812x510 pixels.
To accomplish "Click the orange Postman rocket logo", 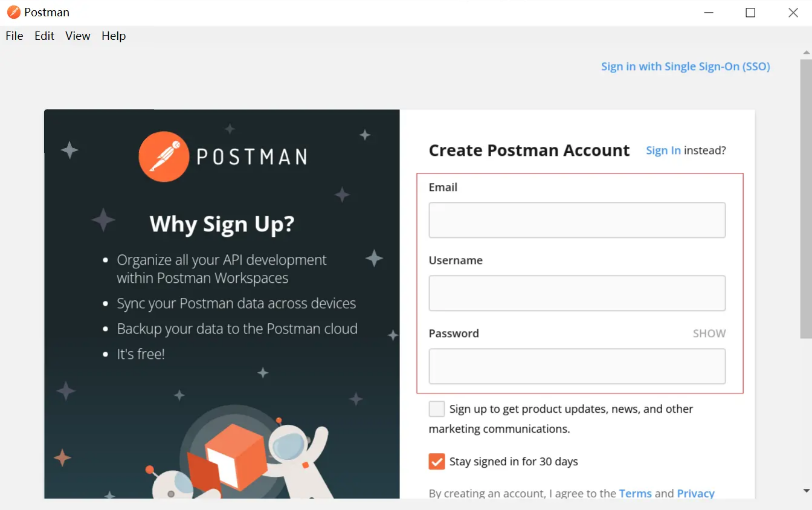I will tap(163, 157).
